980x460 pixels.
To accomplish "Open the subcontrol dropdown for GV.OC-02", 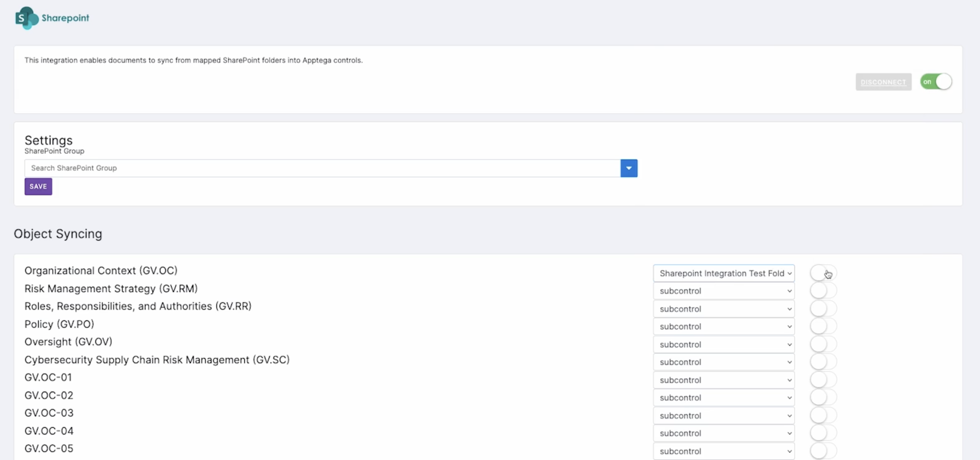I will (x=723, y=397).
